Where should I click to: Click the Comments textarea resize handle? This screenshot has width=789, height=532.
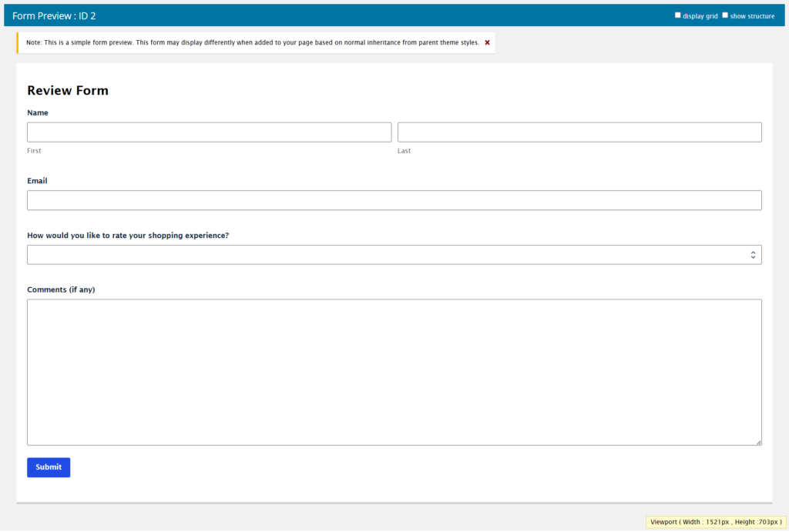point(758,442)
